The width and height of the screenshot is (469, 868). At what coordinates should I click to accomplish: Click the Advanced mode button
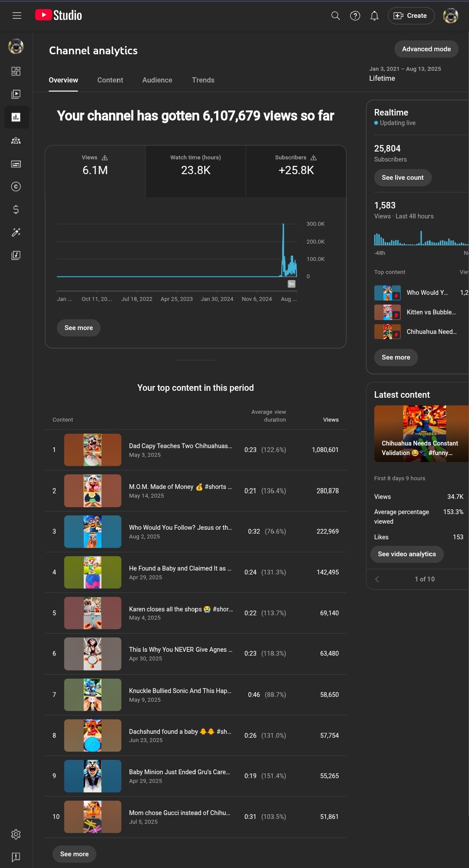pyautogui.click(x=426, y=49)
